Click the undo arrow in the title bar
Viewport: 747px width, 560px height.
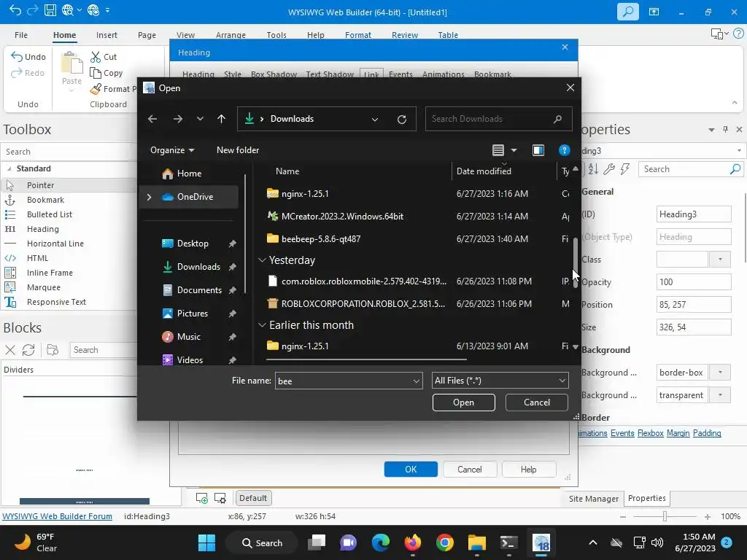(15, 10)
